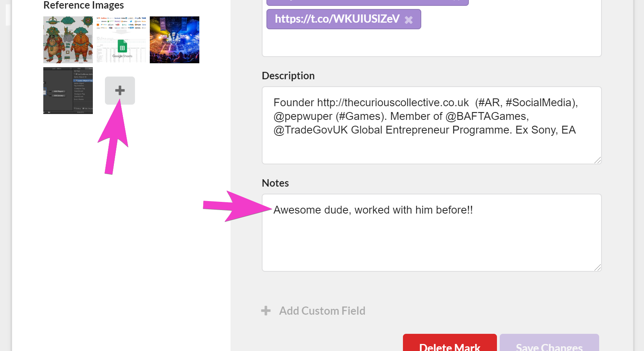The width and height of the screenshot is (644, 351).
Task: Open the Google Sheets reference thumbnail
Action: 121,40
